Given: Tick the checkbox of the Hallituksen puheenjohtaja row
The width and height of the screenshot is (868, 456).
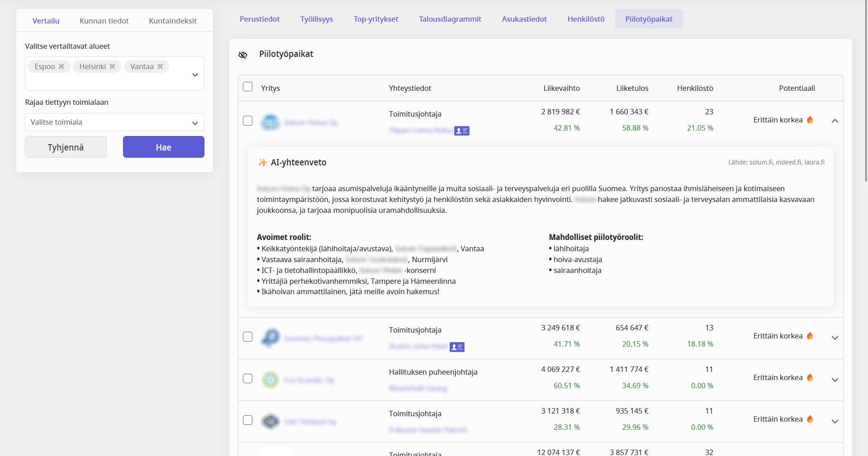Looking at the screenshot, I should click(247, 378).
